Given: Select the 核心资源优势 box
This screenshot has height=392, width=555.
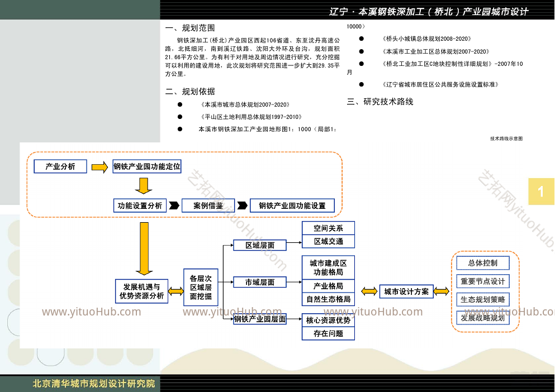Looking at the screenshot, I should (x=328, y=320).
